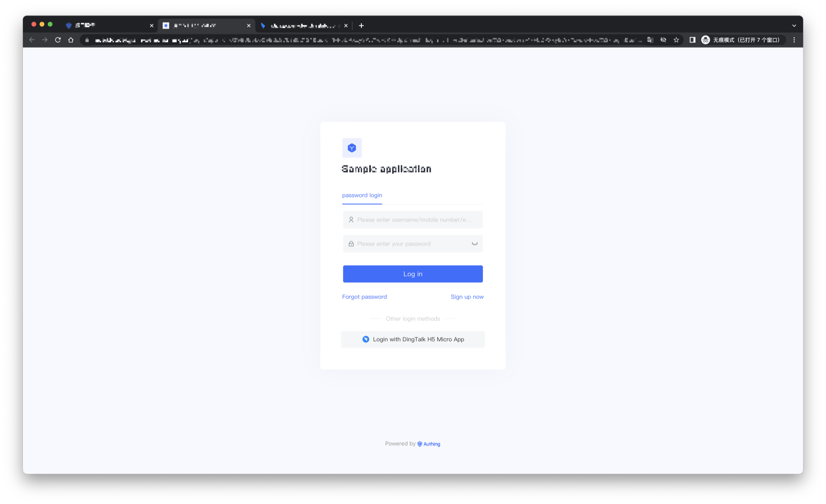
Task: Toggle password visibility with the eye icon
Action: [475, 243]
